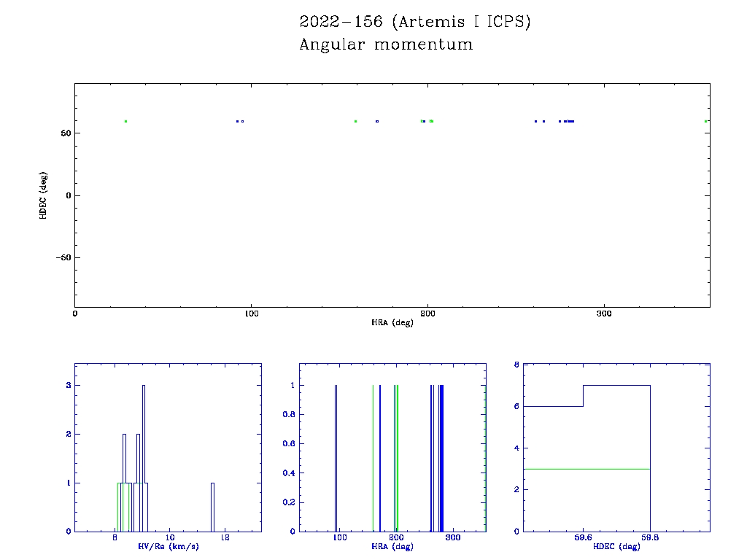
Task: Click the "200" tick label on the top plot's HRA axis
Action: (427, 314)
